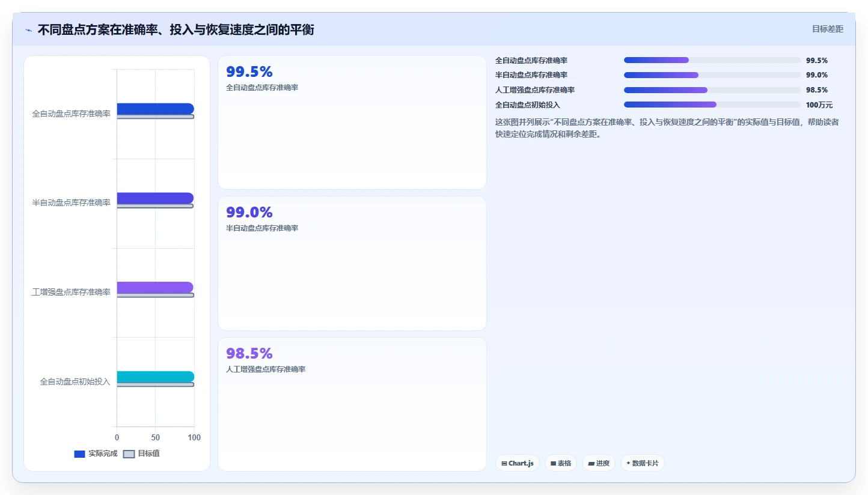Image resolution: width=868 pixels, height=495 pixels.
Task: Click the 人工增强盘点库存准确率 progress bar
Action: tap(712, 90)
